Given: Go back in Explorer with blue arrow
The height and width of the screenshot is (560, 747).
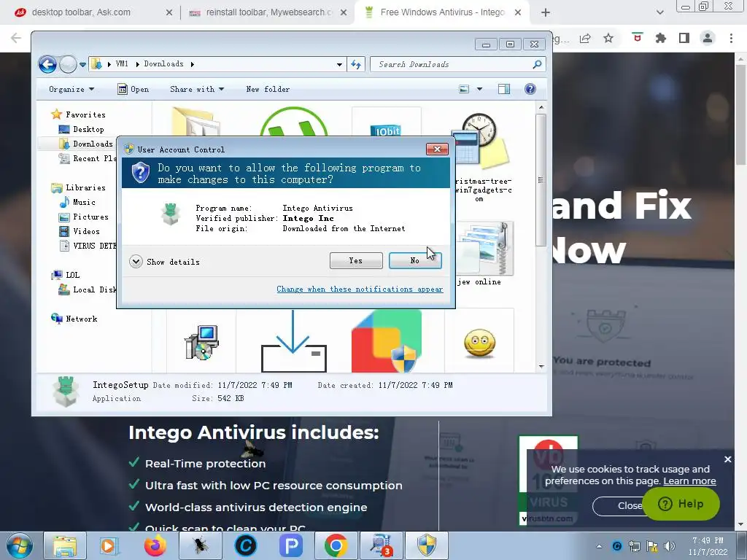Looking at the screenshot, I should point(47,64).
